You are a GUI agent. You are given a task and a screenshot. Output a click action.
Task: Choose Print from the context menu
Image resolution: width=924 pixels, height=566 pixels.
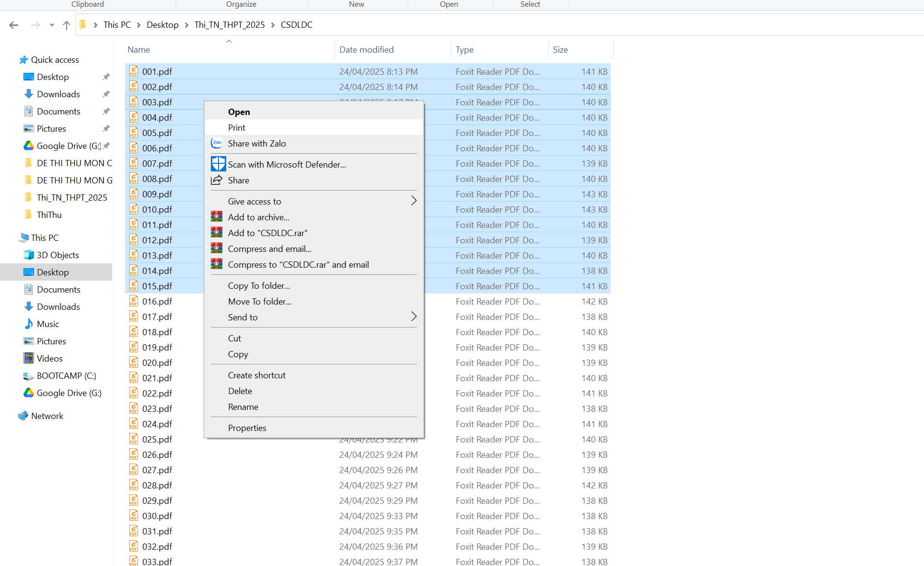(x=237, y=128)
